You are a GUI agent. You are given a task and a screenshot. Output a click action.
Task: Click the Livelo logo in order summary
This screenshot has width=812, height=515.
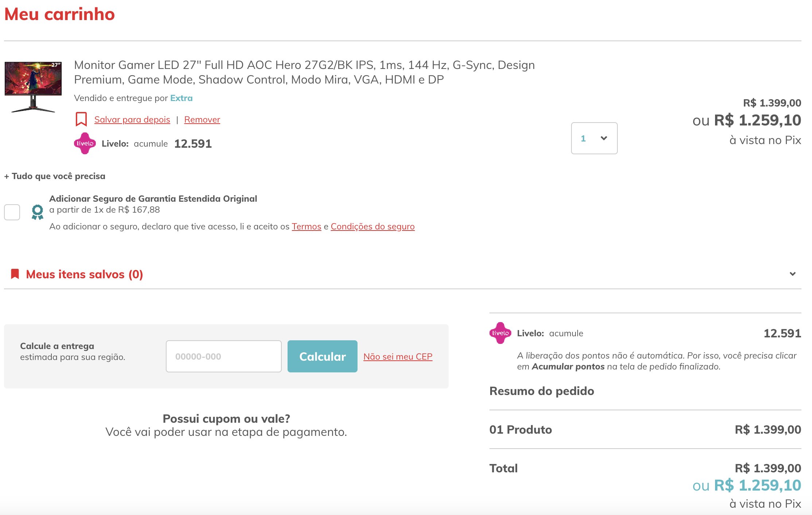(x=500, y=333)
